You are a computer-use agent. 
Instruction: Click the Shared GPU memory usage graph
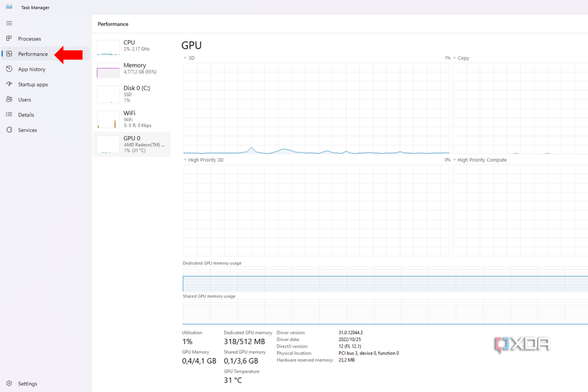[385, 312]
